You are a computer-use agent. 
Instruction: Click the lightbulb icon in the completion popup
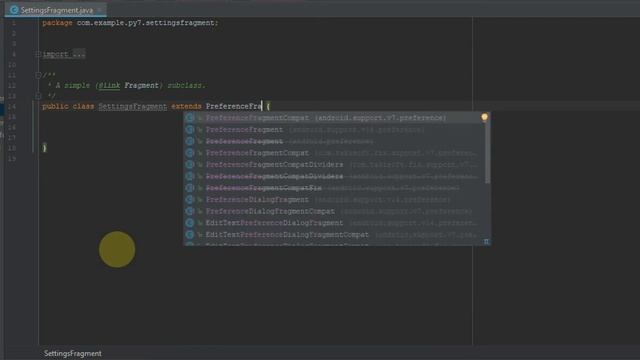pos(484,118)
